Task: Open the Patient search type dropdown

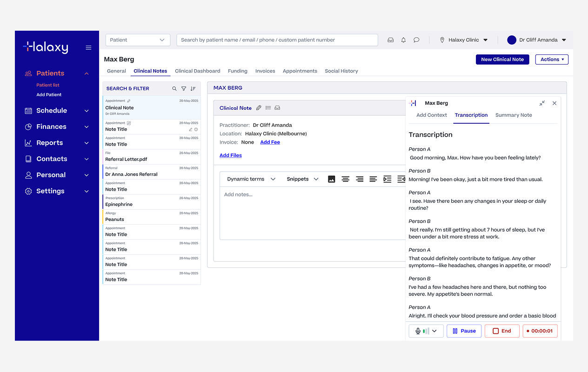Action: [x=138, y=40]
